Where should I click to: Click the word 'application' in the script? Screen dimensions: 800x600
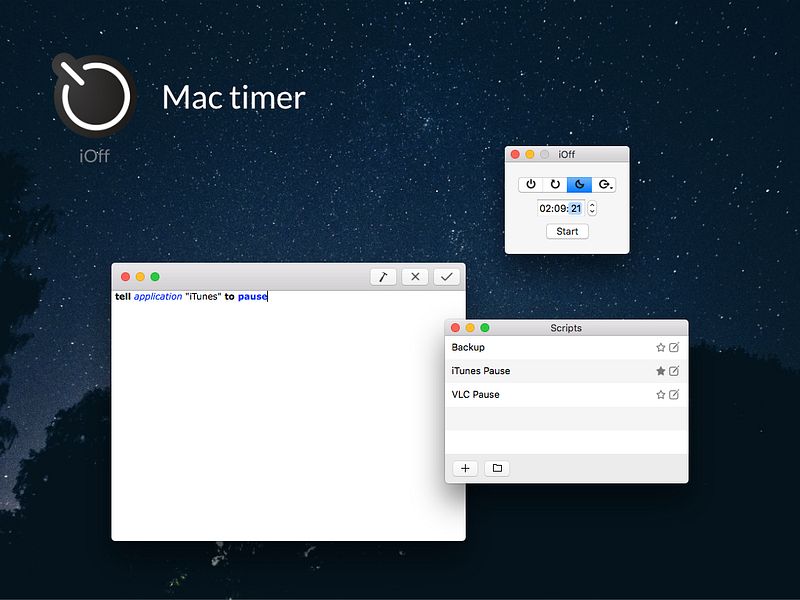(x=158, y=296)
